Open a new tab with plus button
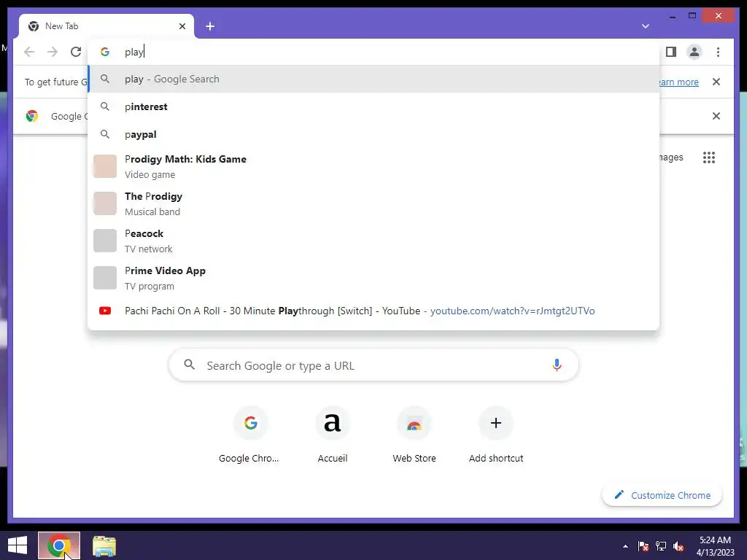747x560 pixels. point(210,26)
